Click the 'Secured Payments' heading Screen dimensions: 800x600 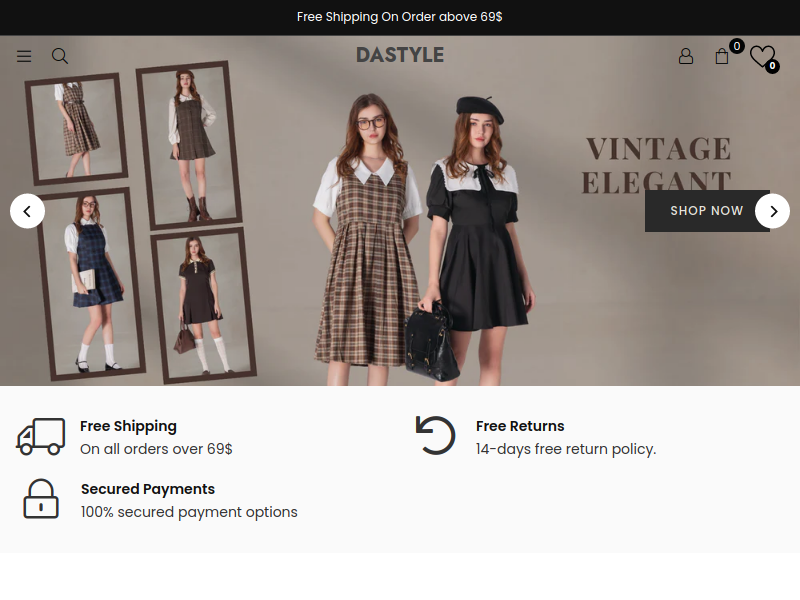tap(148, 489)
